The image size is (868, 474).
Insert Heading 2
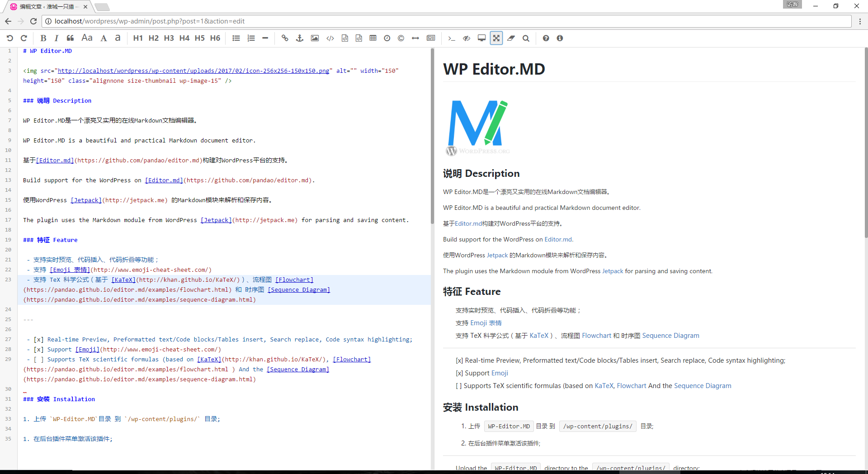[154, 38]
